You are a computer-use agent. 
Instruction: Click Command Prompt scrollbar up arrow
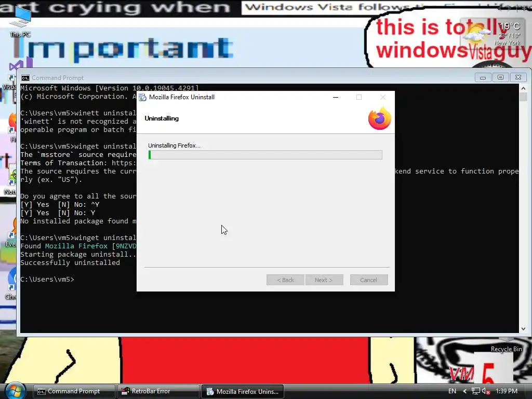pyautogui.click(x=523, y=88)
